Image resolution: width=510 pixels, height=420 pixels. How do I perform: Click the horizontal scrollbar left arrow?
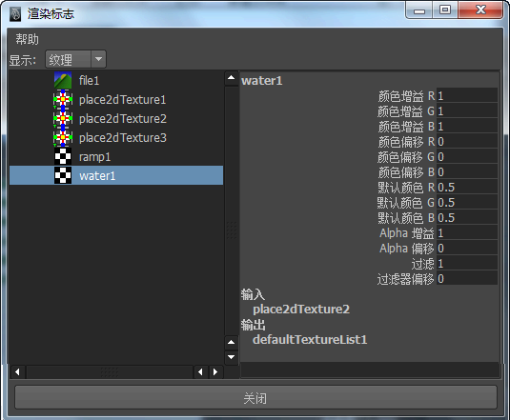click(x=17, y=372)
